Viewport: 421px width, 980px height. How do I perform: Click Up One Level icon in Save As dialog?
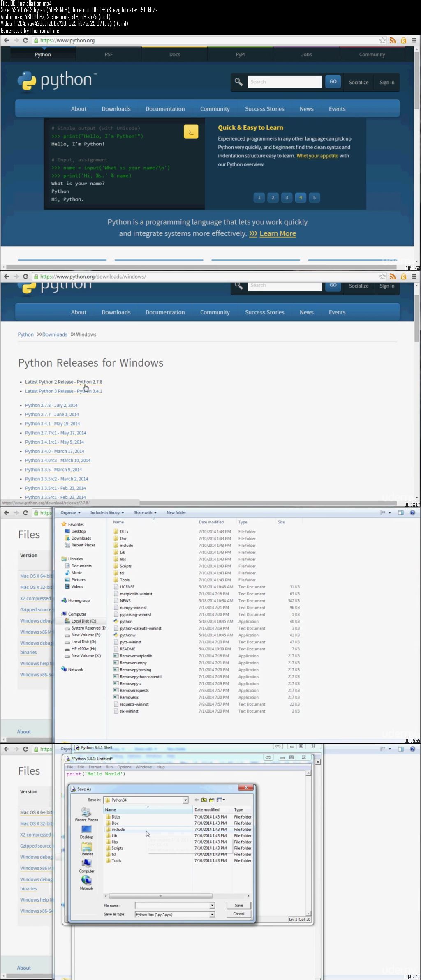click(204, 800)
